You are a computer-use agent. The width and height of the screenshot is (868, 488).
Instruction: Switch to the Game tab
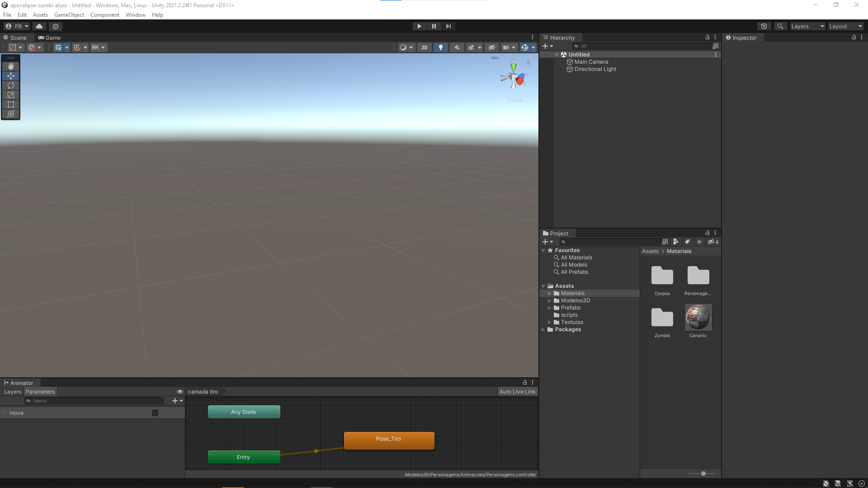point(49,38)
